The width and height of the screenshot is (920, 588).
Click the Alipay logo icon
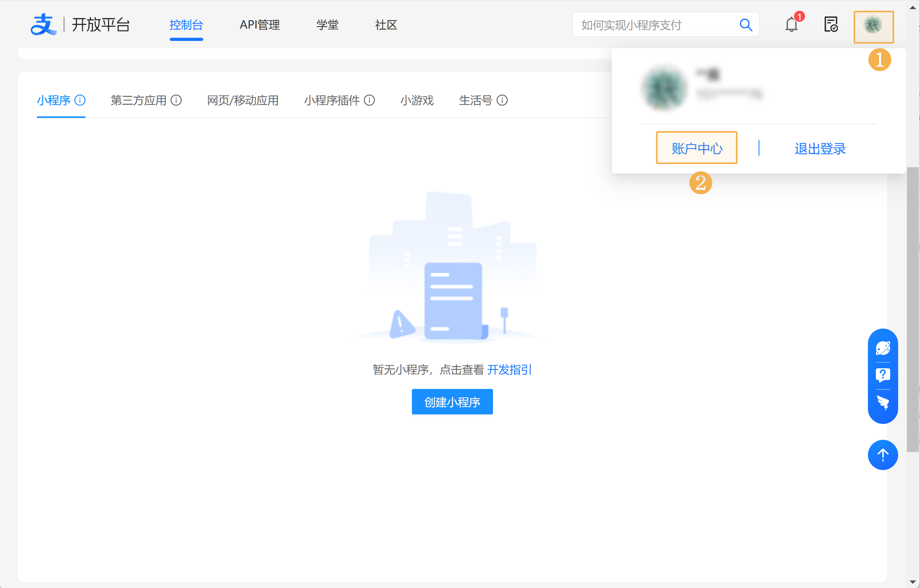(43, 25)
